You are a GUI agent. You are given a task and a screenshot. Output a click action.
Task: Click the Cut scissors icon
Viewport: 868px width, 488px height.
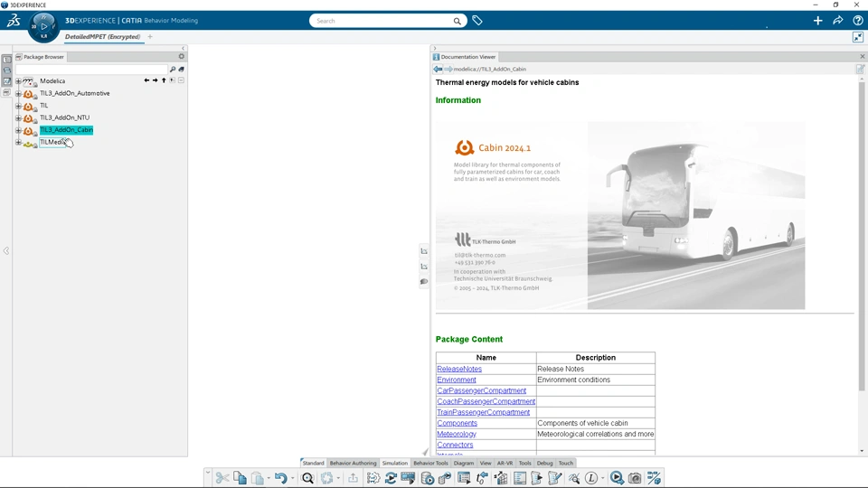click(x=222, y=478)
